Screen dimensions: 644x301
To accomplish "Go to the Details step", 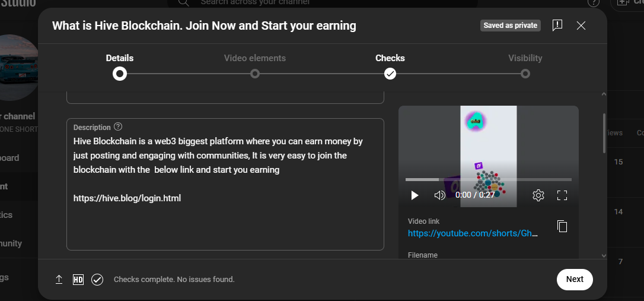I will pos(120,58).
